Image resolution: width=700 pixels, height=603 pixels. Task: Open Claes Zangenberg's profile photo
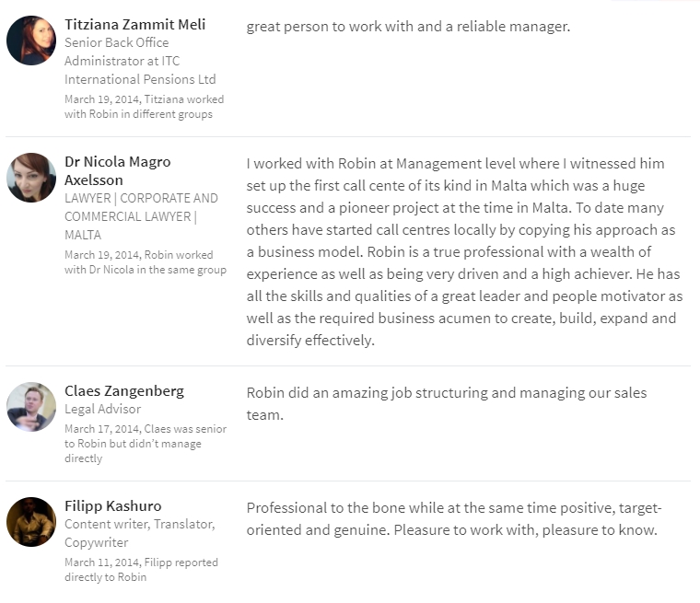(x=31, y=407)
